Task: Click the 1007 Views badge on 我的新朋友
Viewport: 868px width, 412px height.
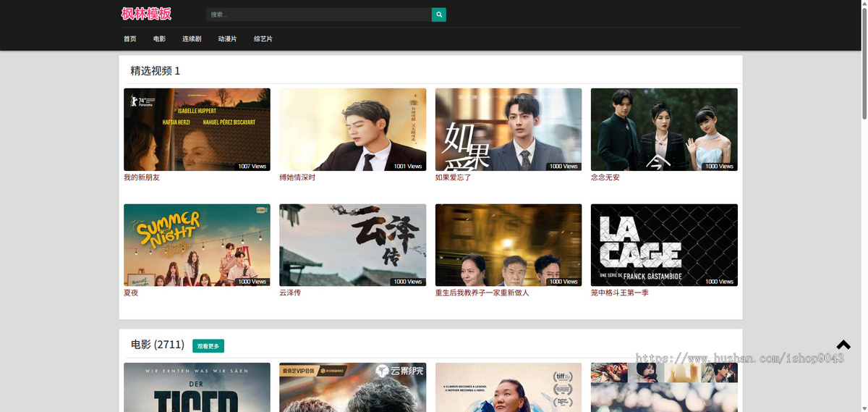Action: [252, 167]
